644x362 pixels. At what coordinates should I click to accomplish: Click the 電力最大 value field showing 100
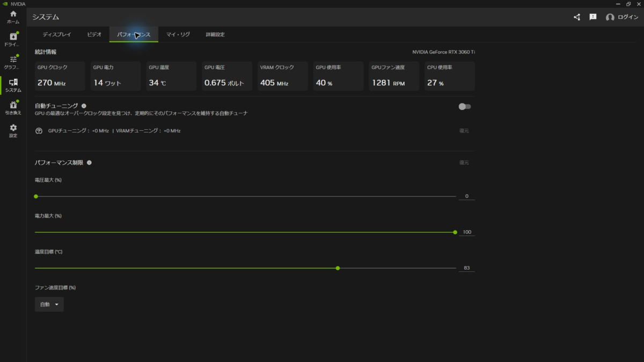pos(467,232)
